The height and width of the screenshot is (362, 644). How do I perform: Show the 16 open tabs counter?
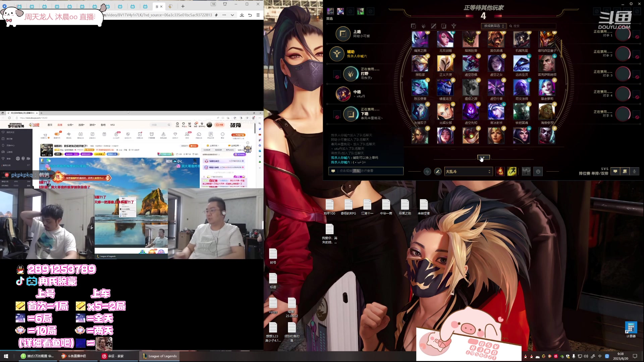[x=213, y=4]
